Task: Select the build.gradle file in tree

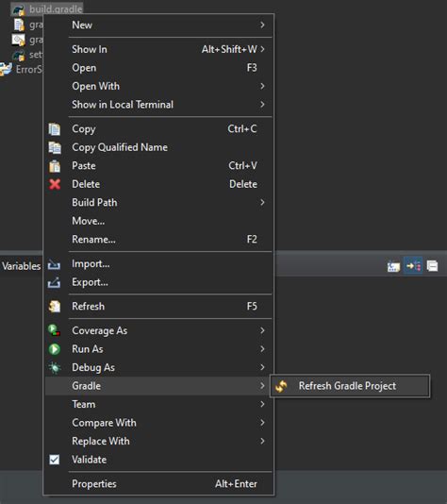Action: [56, 9]
